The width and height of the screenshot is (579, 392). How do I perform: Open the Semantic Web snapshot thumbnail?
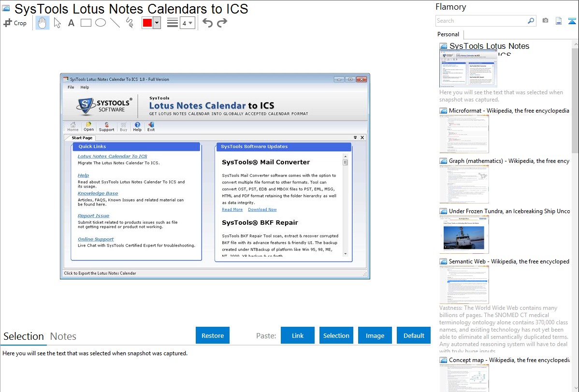pos(464,285)
